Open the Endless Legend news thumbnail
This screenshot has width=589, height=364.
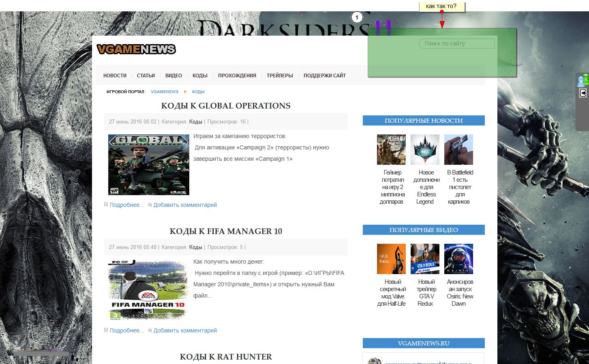tap(425, 149)
